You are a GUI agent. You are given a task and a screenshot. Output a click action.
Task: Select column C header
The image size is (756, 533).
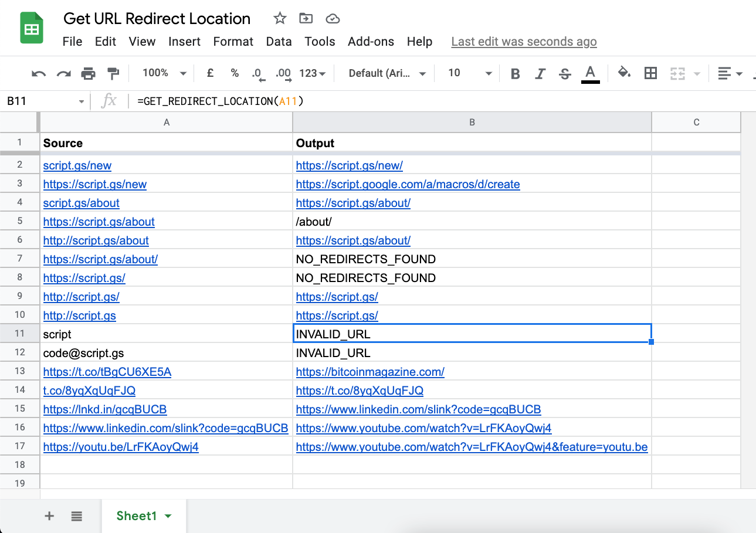point(696,122)
